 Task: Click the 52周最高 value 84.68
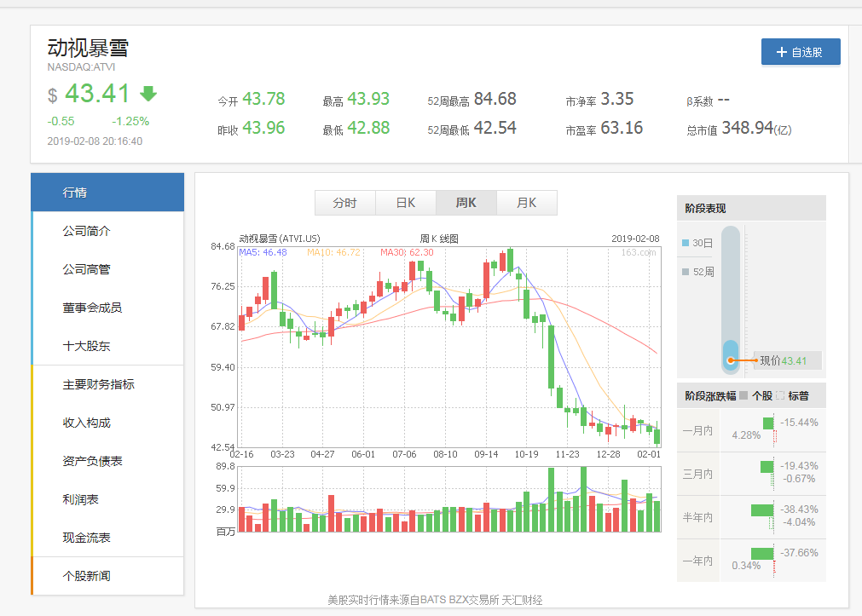(495, 99)
